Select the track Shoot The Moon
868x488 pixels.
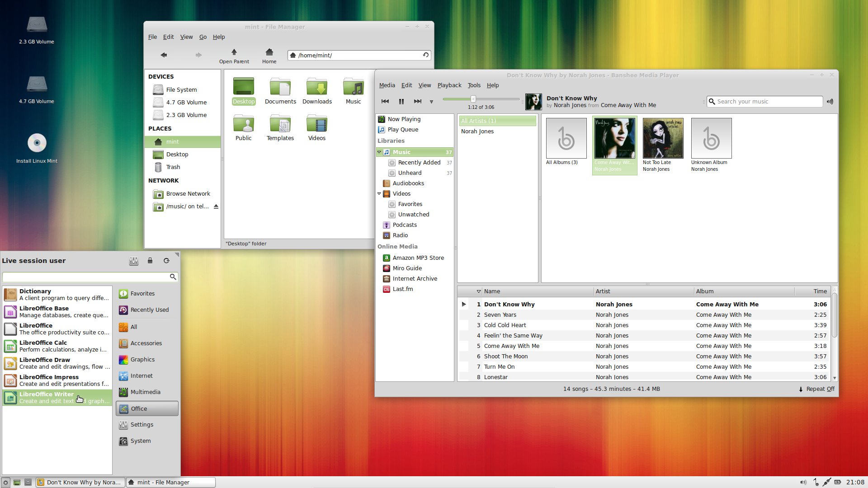click(x=506, y=357)
